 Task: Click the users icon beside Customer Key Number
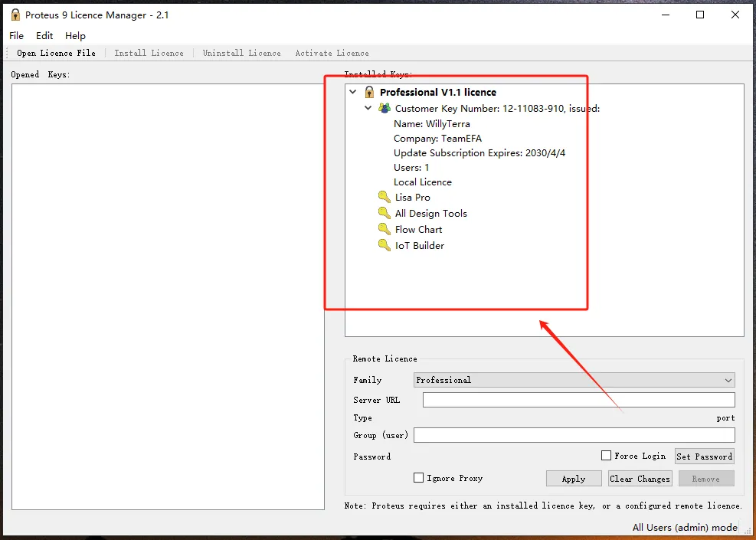(385, 108)
